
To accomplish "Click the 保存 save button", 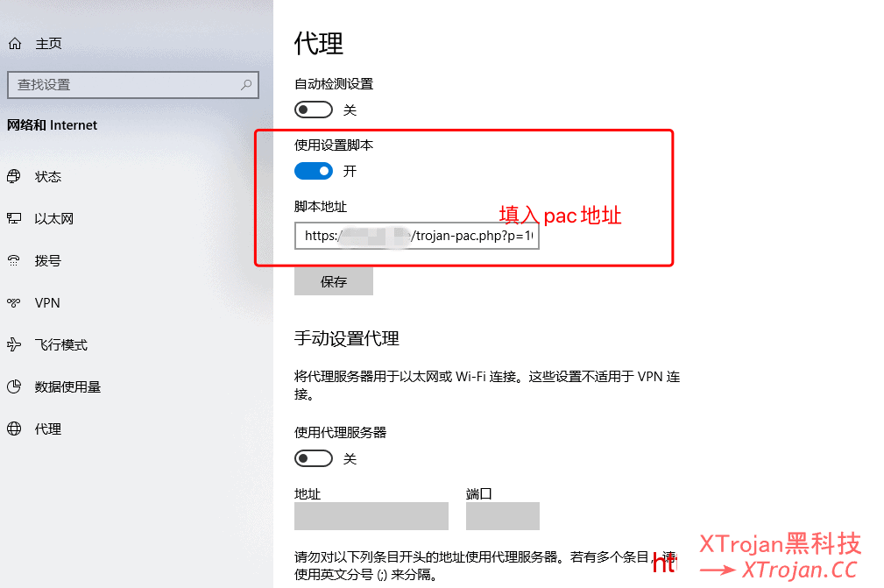I will click(334, 281).
